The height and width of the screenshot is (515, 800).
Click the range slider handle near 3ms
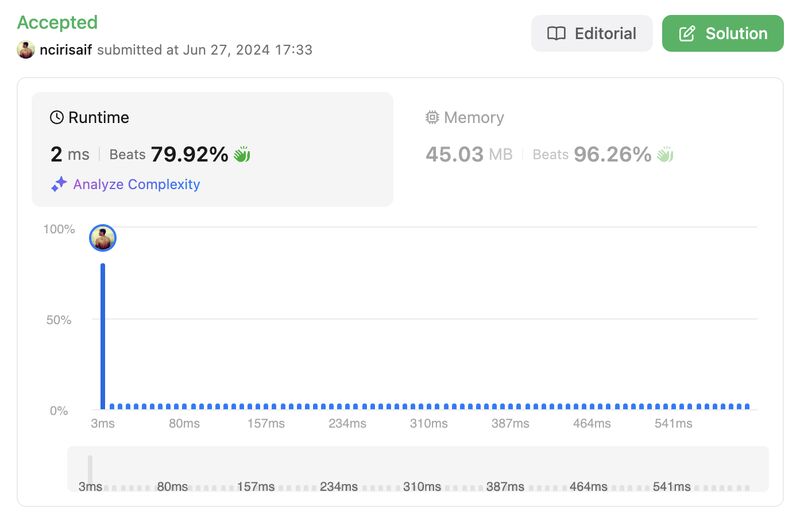pos(90,470)
